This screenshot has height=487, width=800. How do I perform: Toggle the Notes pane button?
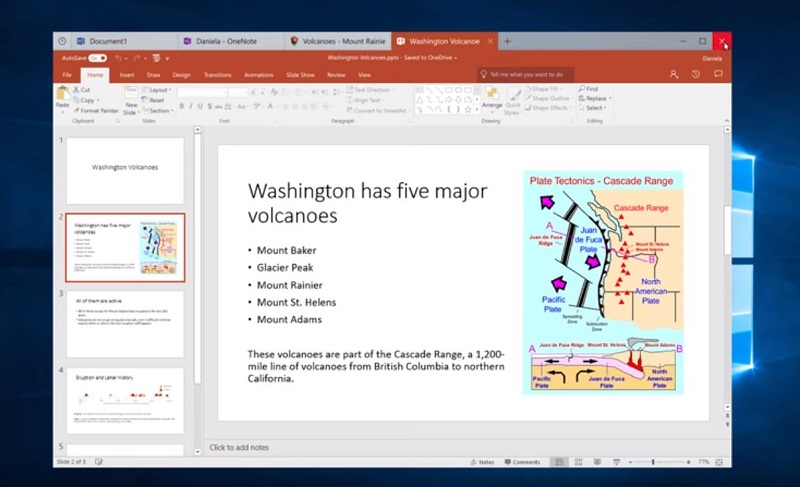point(483,462)
